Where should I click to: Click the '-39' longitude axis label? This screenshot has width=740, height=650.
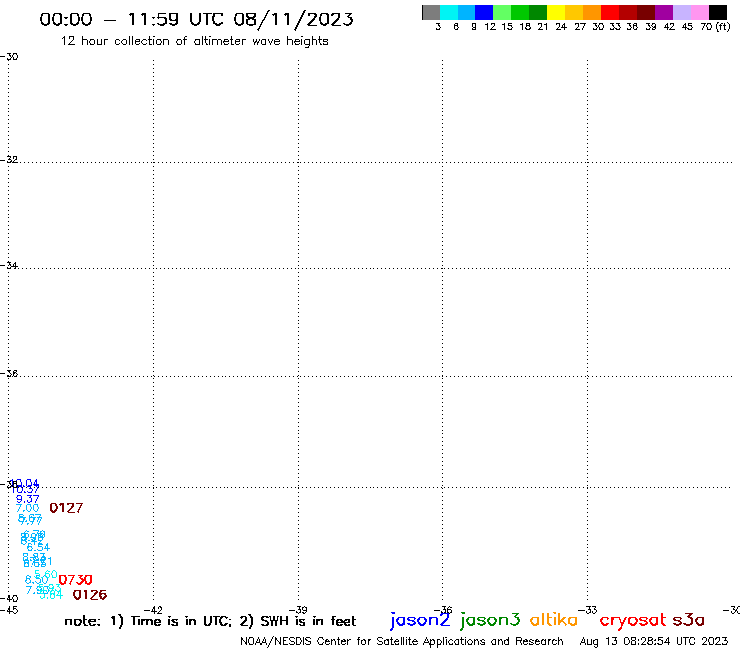[298, 610]
